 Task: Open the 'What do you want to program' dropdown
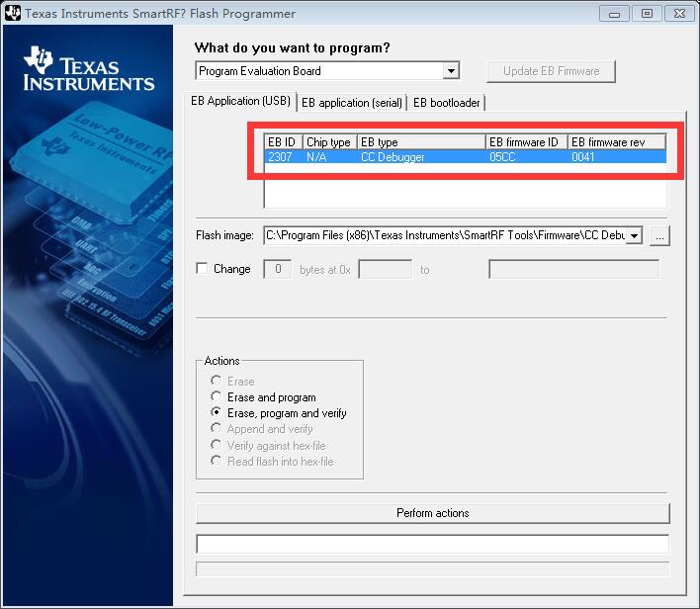[x=451, y=71]
